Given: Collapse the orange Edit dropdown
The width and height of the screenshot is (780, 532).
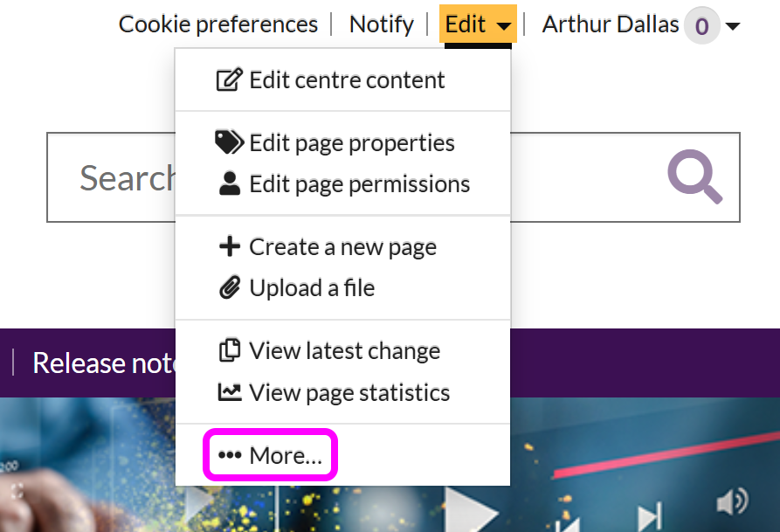Looking at the screenshot, I should point(478,24).
